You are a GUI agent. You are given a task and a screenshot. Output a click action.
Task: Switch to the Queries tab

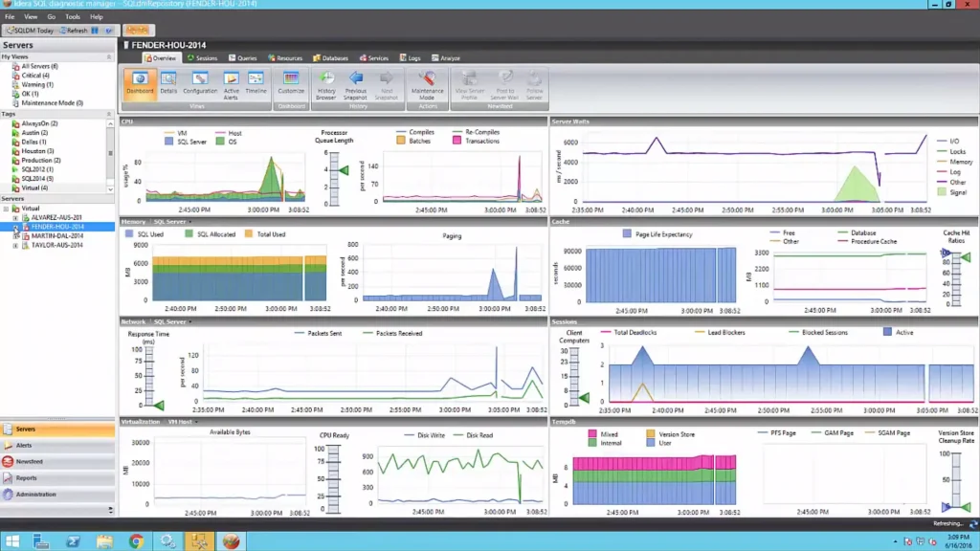pos(242,58)
